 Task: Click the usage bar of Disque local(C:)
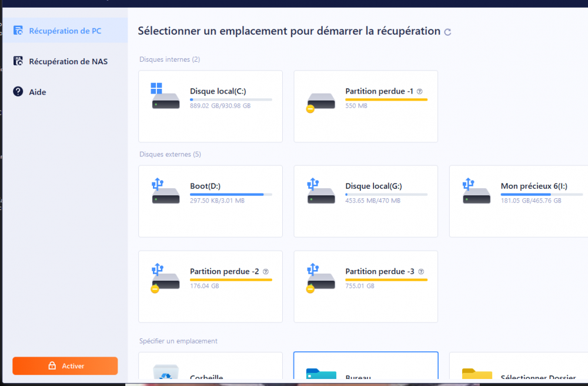pyautogui.click(x=231, y=99)
